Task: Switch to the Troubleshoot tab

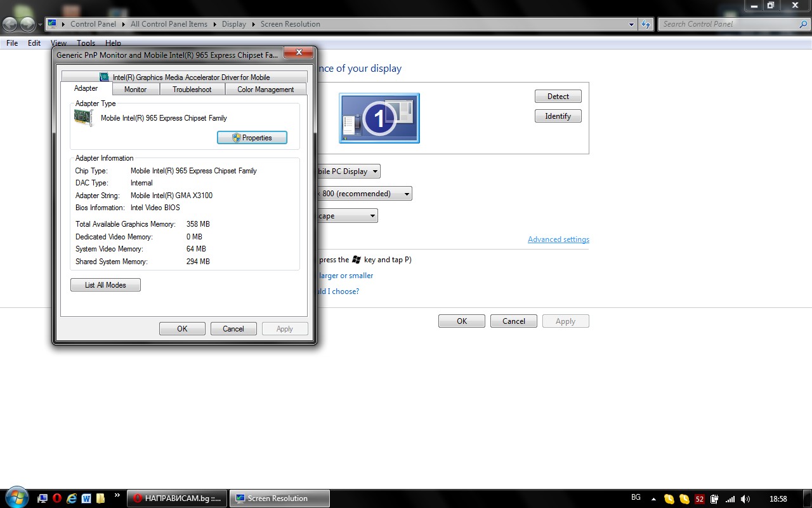Action: point(192,90)
